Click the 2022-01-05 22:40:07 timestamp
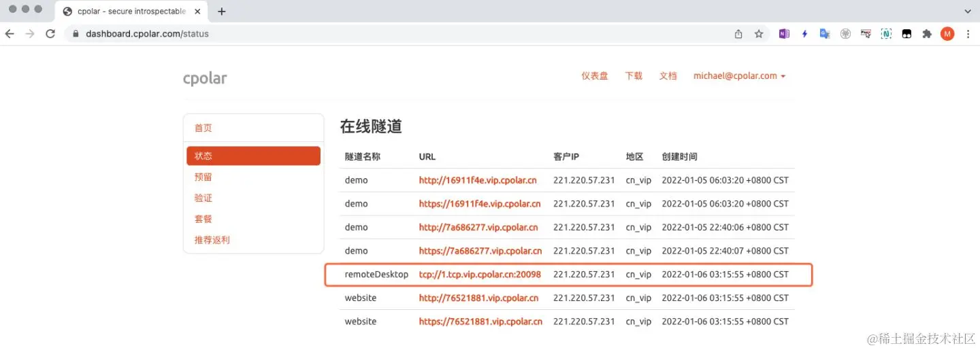 click(x=725, y=251)
